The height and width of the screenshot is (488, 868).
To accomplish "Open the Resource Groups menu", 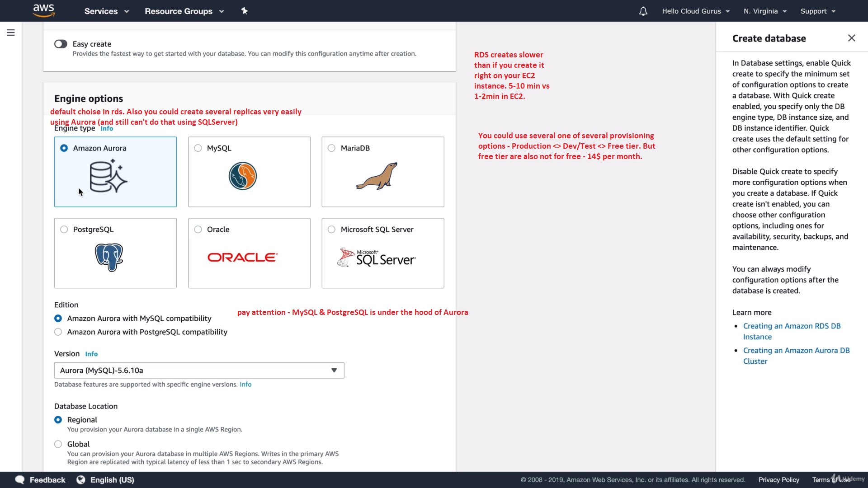I will tap(184, 11).
